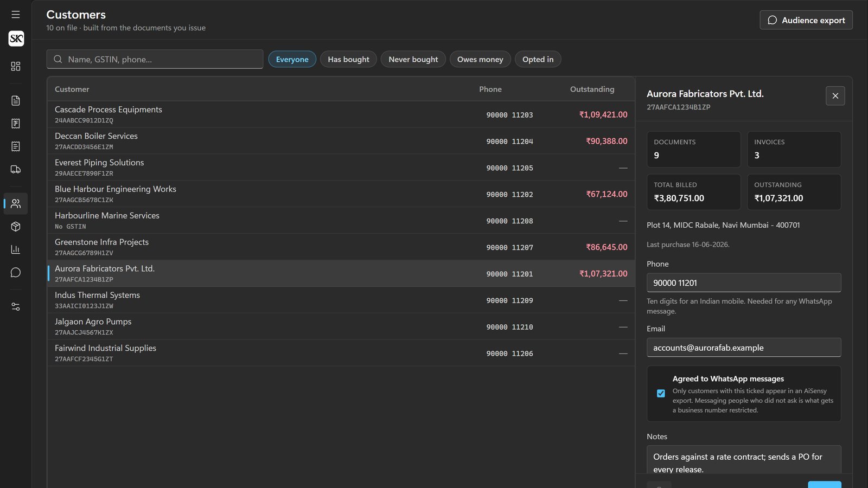The width and height of the screenshot is (868, 488).
Task: Open the delivery truck icon in sidebar
Action: pyautogui.click(x=16, y=169)
